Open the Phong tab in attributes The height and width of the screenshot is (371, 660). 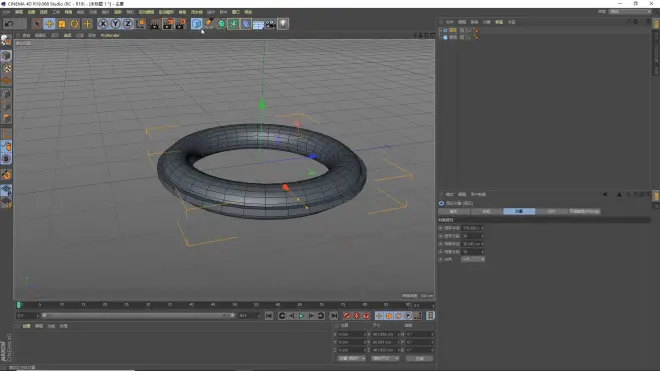[x=584, y=211]
